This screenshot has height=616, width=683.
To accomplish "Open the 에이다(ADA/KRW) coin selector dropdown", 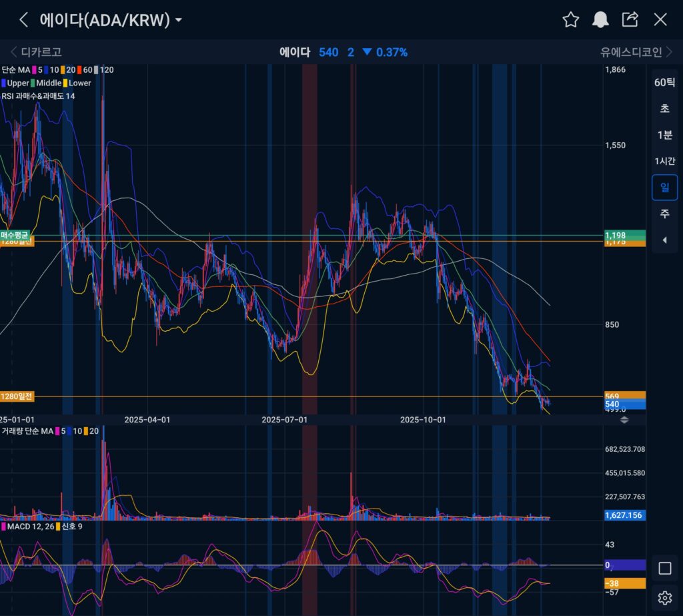I will [x=111, y=20].
